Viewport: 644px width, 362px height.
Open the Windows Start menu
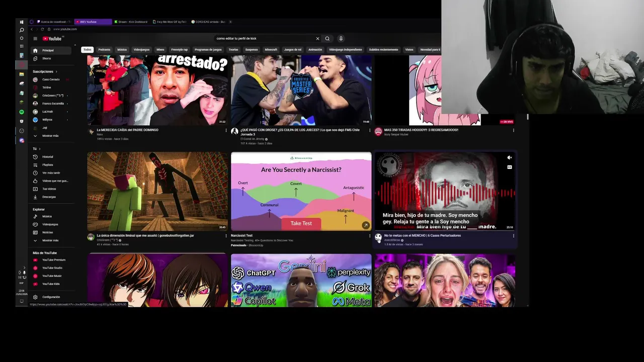click(22, 22)
